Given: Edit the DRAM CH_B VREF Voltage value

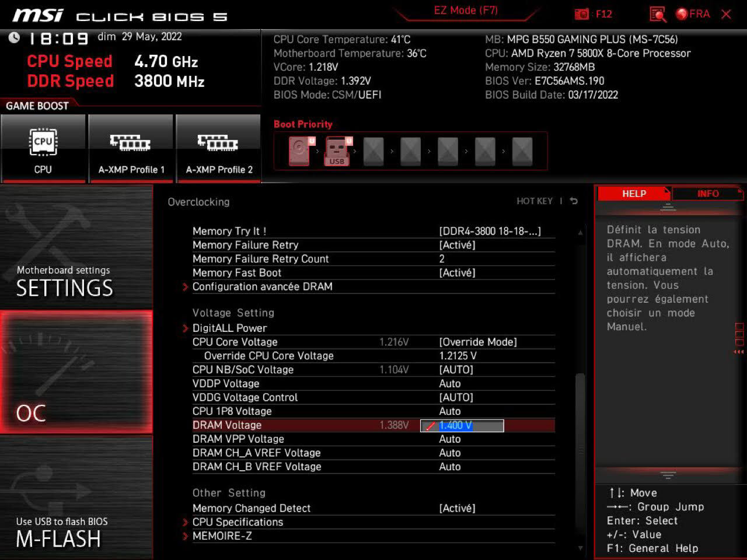Looking at the screenshot, I should point(450,467).
